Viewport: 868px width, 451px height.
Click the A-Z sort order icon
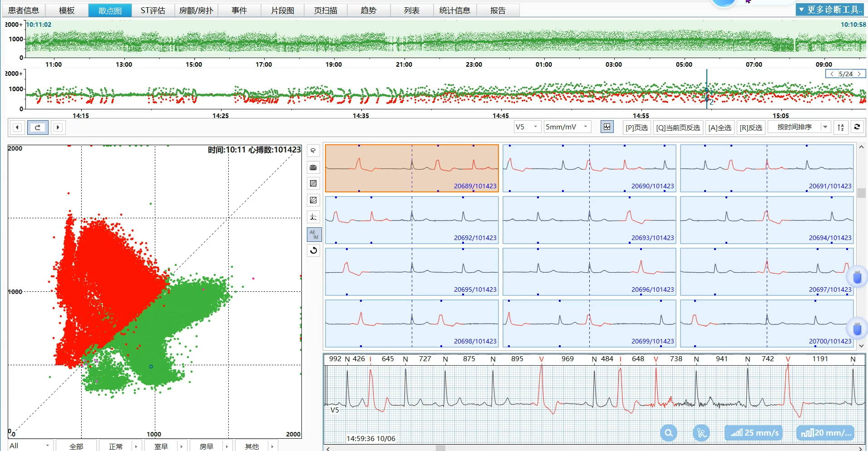click(841, 127)
